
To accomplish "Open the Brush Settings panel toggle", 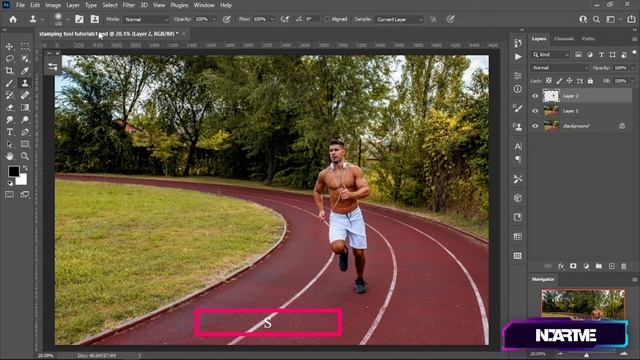I will click(79, 19).
